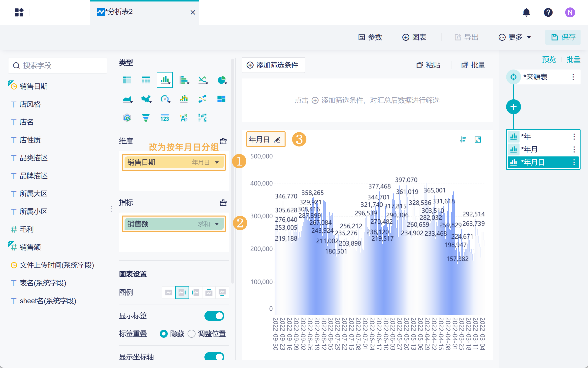
Task: Click 添加筛选条件 button
Action: [273, 65]
